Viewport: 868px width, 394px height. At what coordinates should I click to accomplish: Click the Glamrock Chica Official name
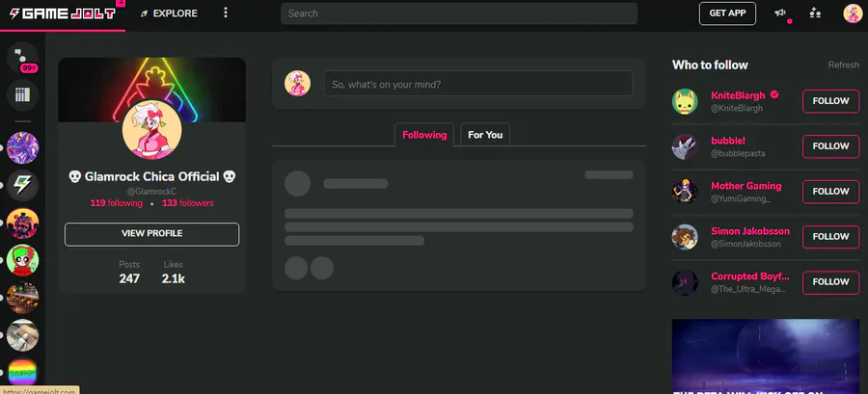[152, 177]
